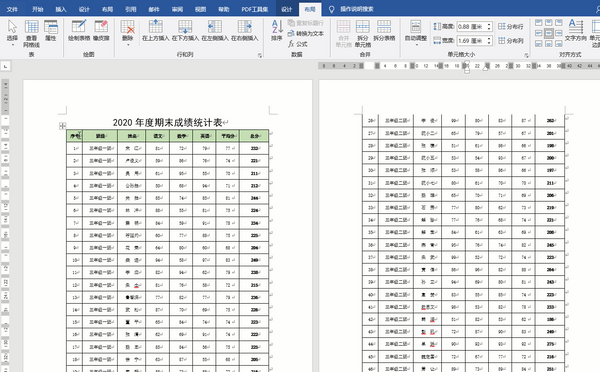Click the 序号 header cell

pyautogui.click(x=74, y=136)
